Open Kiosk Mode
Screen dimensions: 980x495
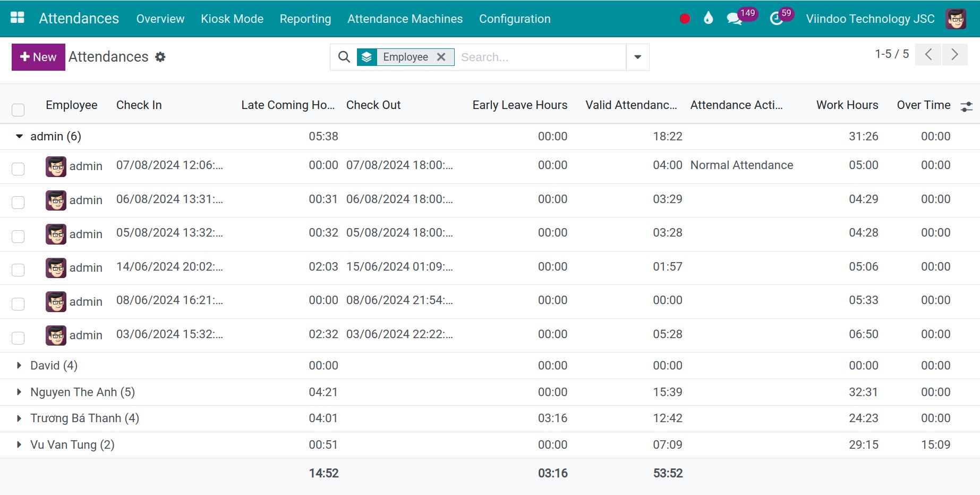[232, 19]
